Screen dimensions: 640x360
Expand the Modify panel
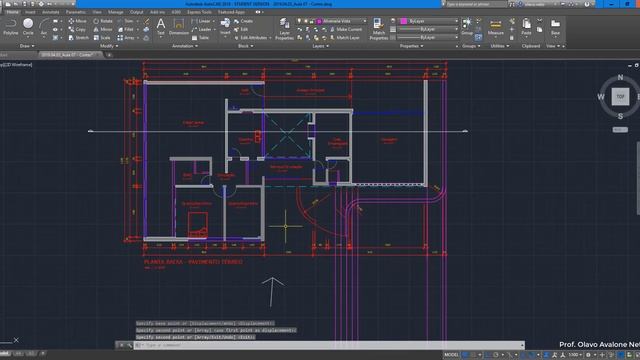pos(109,46)
